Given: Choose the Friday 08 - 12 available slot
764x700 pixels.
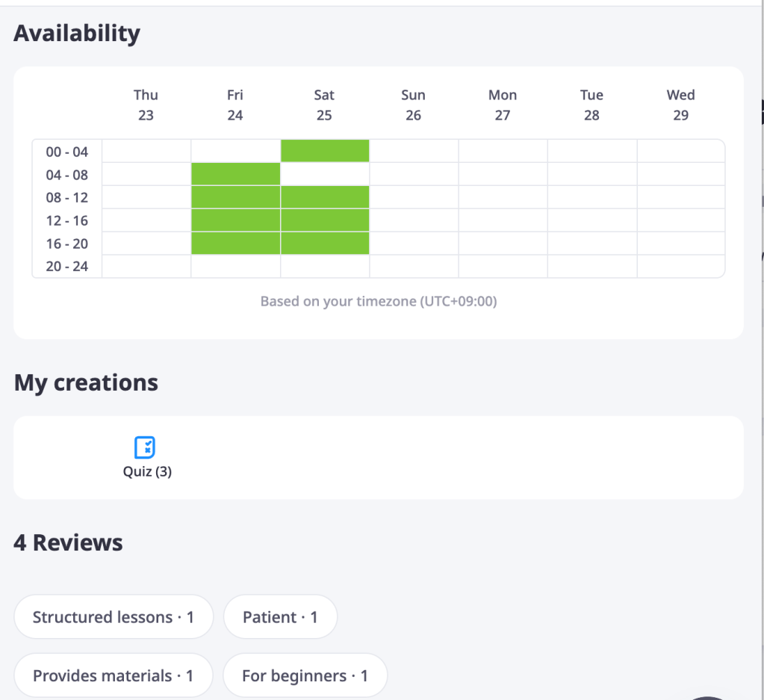Looking at the screenshot, I should 235,197.
